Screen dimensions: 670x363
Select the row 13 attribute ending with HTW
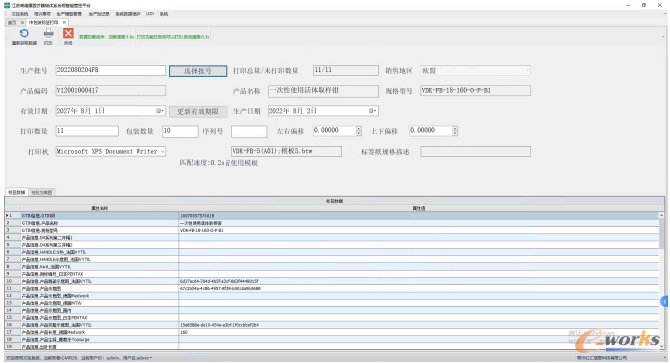point(51,303)
